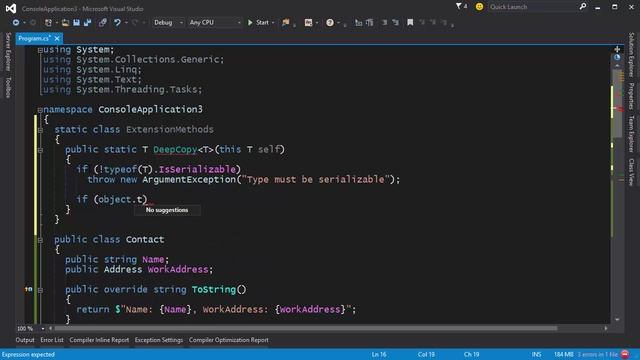This screenshot has width=640, height=360.
Task: Collapse the DeepCopy method outline
Action: [40, 150]
